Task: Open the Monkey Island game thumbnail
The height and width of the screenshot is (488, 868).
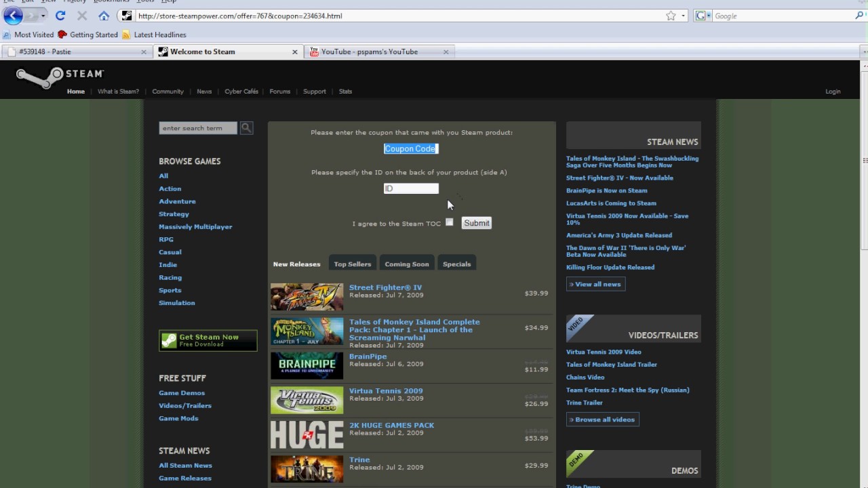Action: point(307,331)
